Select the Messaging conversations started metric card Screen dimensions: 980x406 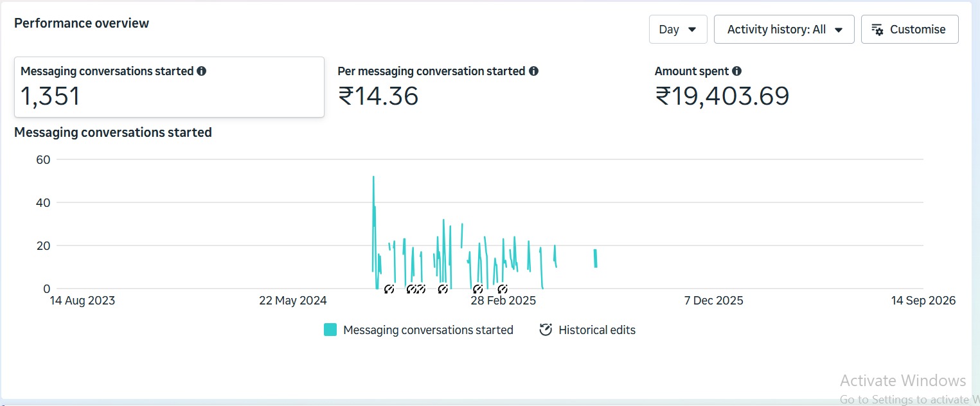pos(169,87)
